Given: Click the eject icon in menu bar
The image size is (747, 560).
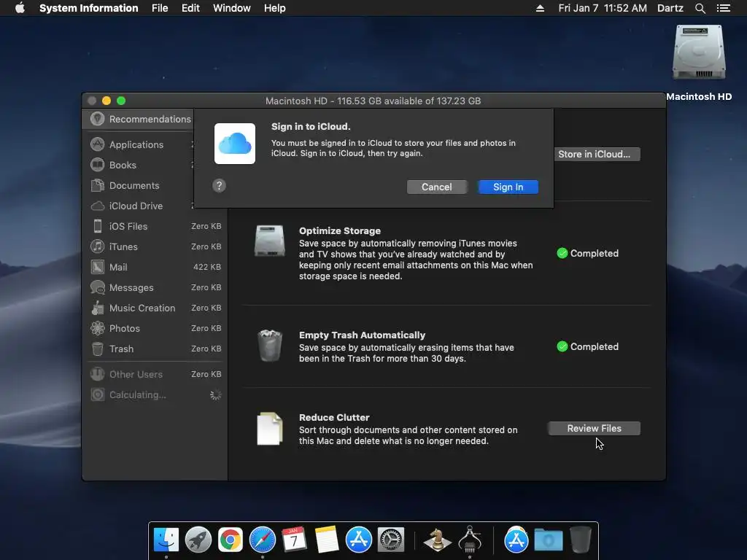Looking at the screenshot, I should (x=540, y=8).
